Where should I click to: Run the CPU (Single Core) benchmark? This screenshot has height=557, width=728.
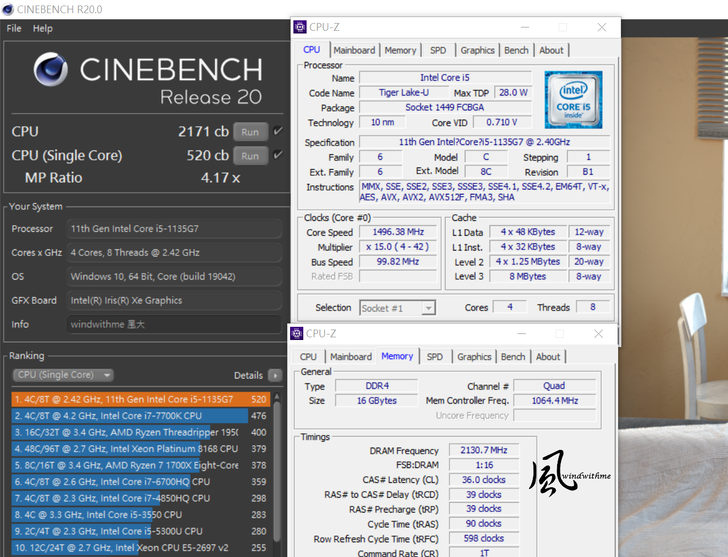[250, 156]
